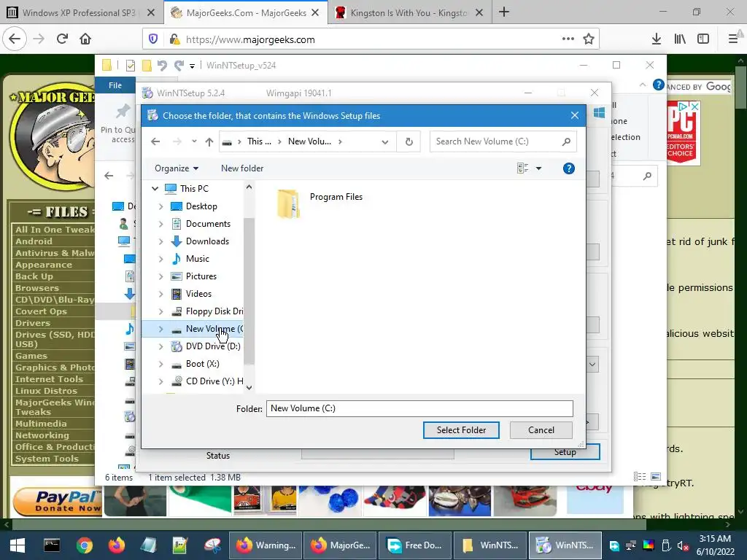This screenshot has height=560, width=747.
Task: Open Organize dropdown menu
Action: tap(177, 168)
